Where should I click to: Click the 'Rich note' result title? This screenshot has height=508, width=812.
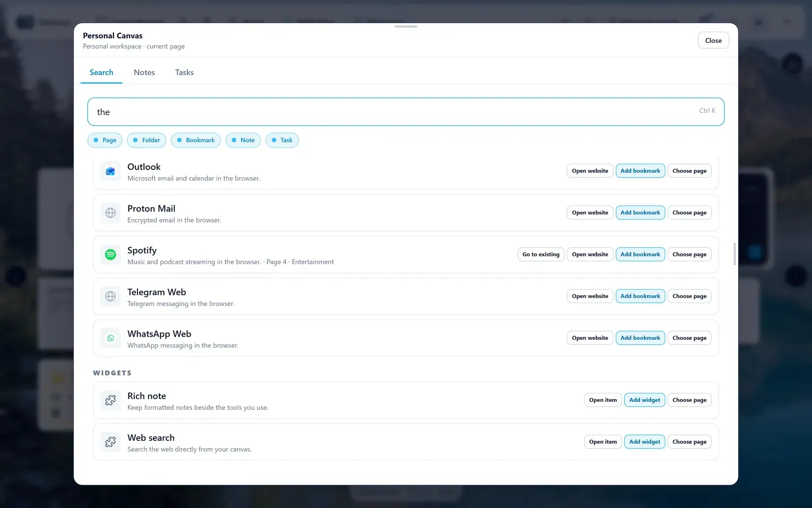(147, 396)
